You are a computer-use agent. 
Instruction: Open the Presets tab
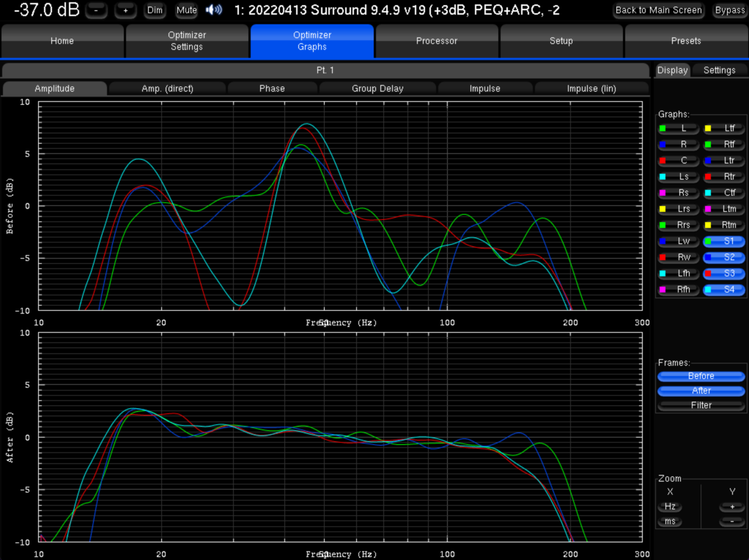686,41
